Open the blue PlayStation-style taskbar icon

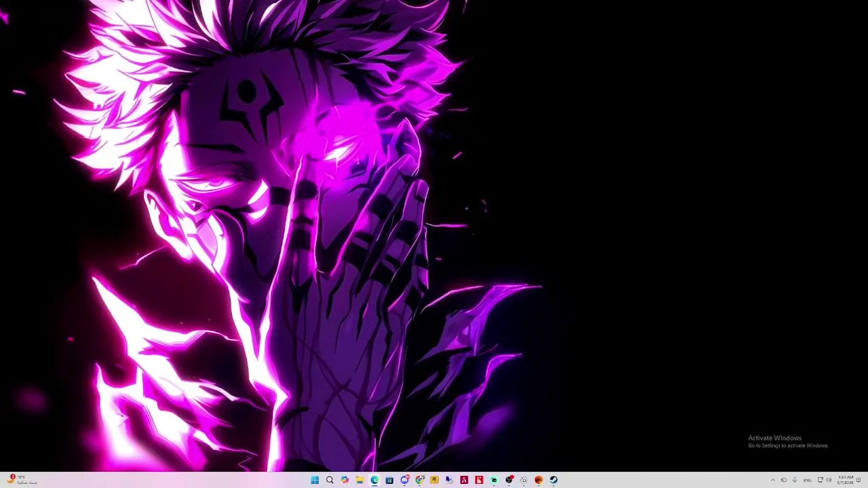(x=449, y=480)
